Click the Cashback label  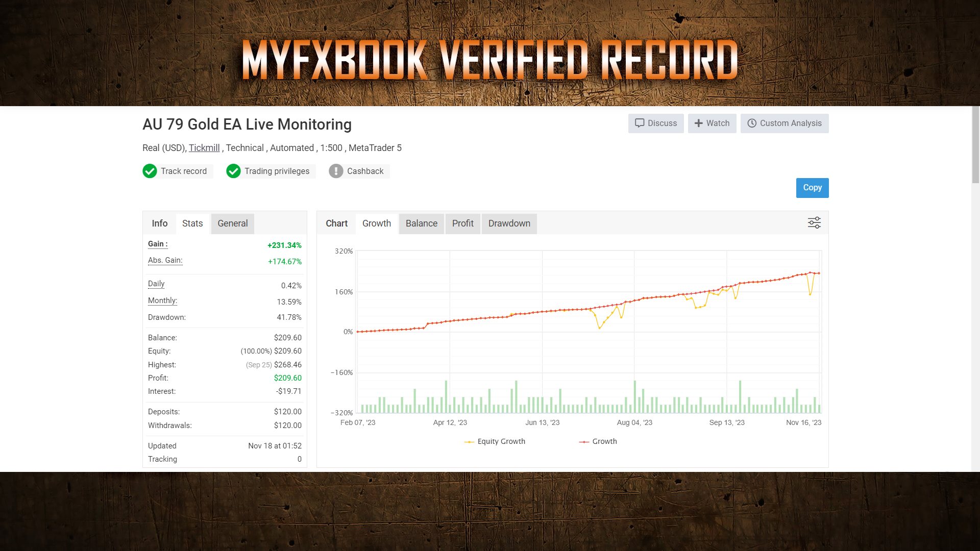(x=365, y=171)
